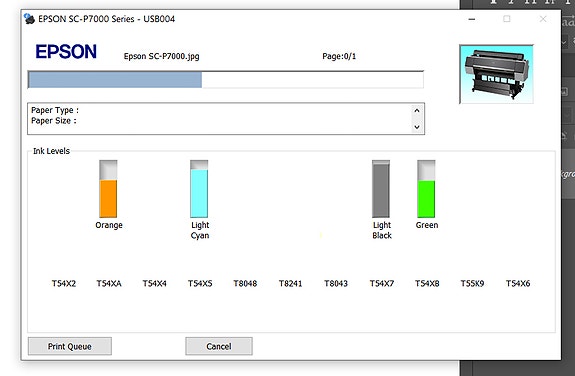Click the Epson printer title bar icon
575x376 pixels.
(29, 19)
